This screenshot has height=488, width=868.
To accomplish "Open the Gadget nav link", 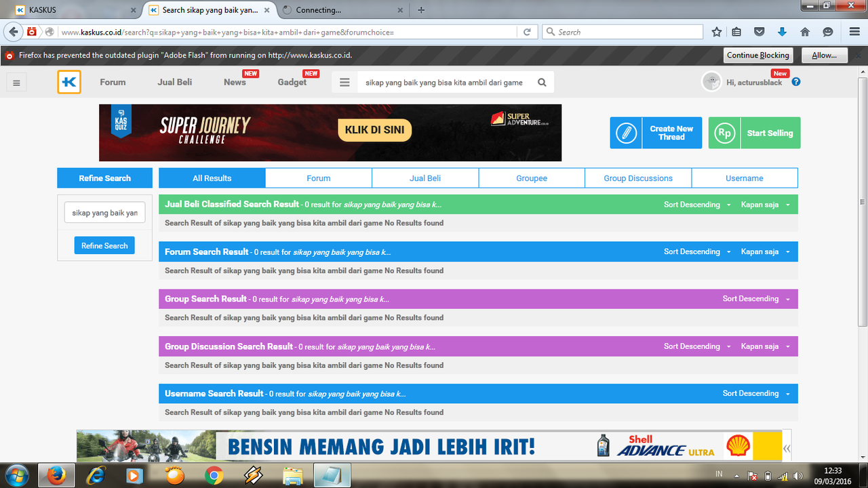I will (x=292, y=82).
